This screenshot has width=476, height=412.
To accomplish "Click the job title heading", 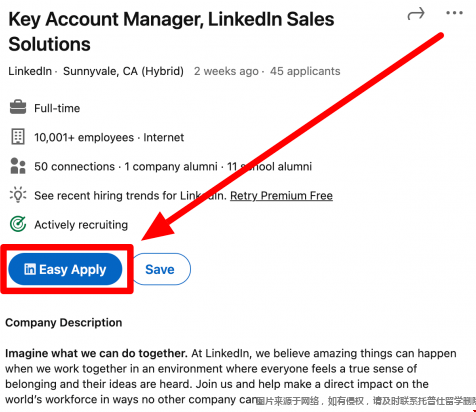I will [x=171, y=32].
